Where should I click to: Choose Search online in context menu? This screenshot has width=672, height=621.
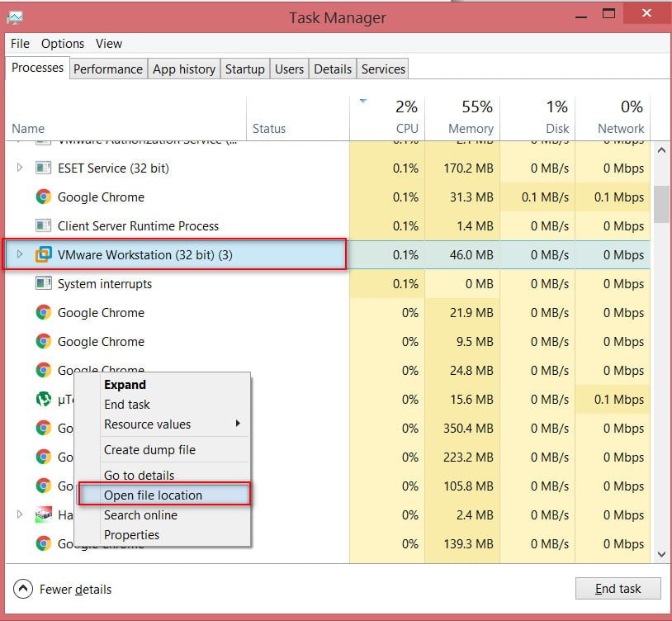click(x=162, y=514)
